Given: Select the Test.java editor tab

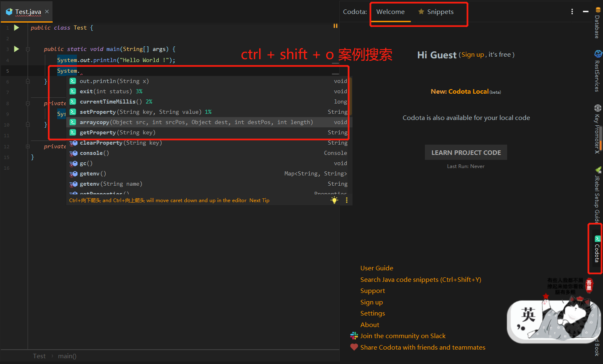Looking at the screenshot, I should pyautogui.click(x=28, y=12).
